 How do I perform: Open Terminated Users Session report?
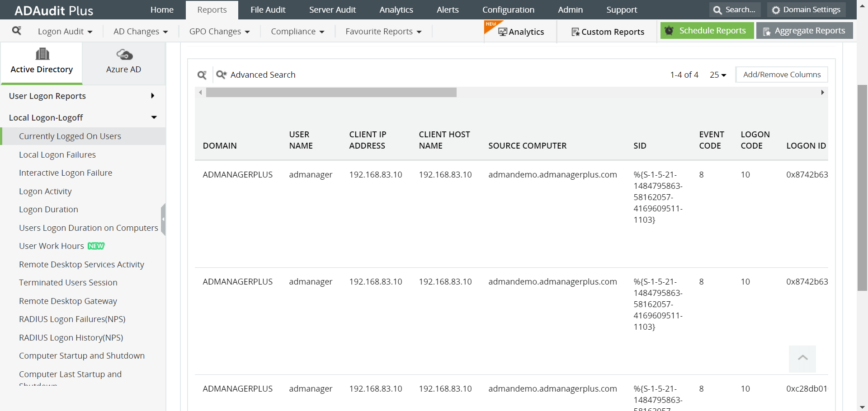68,282
